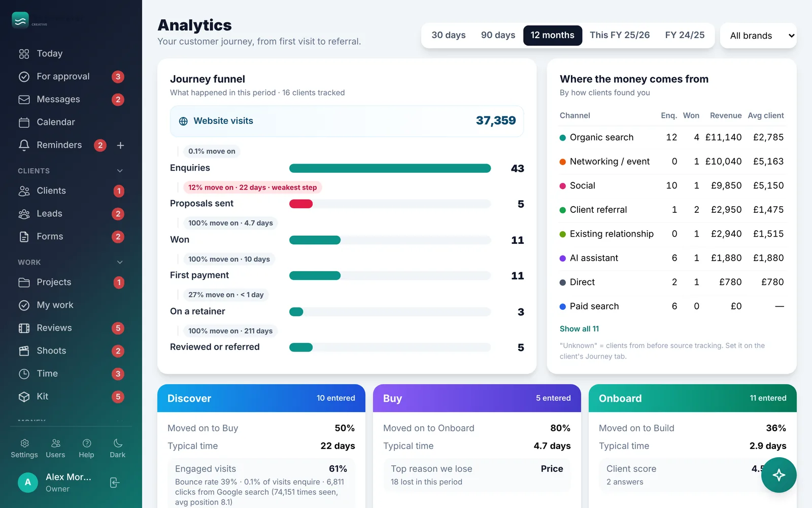Click the Won funnel bar

[315, 240]
